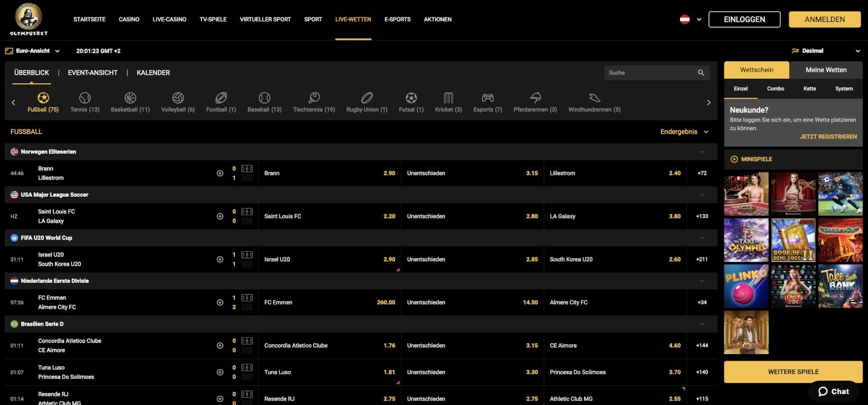This screenshot has height=405, width=868.
Task: Select the Pferderennen (3) sport icon
Action: 535,98
